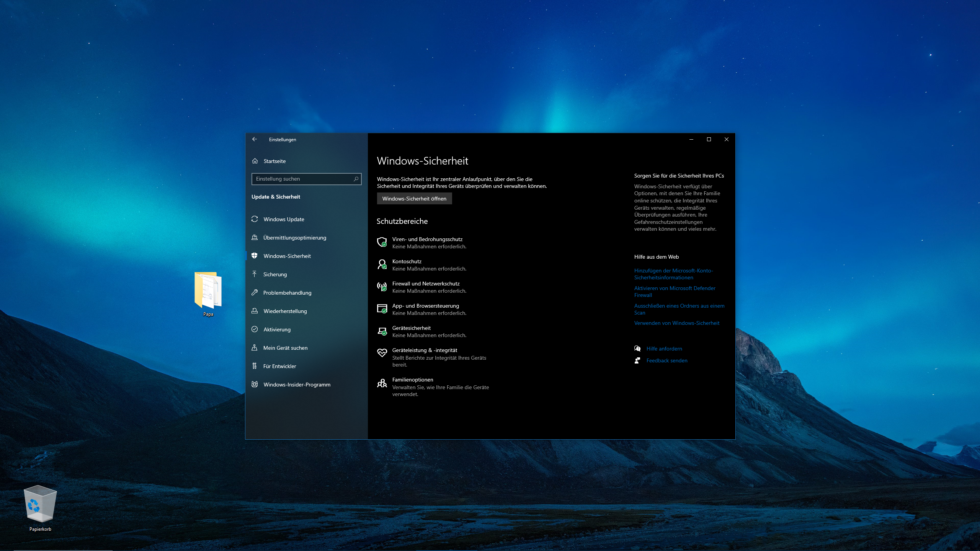The height and width of the screenshot is (551, 980).
Task: Switch to Windows-Insider-Programm
Action: 297,385
